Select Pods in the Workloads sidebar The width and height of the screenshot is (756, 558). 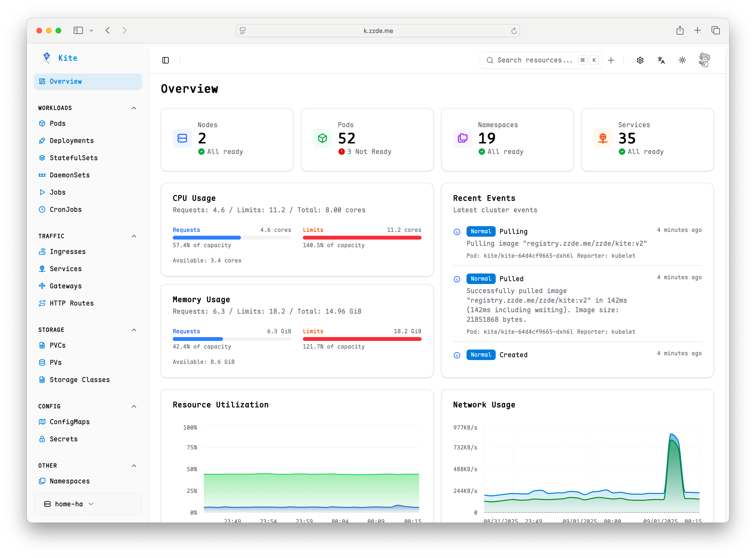[x=57, y=123]
